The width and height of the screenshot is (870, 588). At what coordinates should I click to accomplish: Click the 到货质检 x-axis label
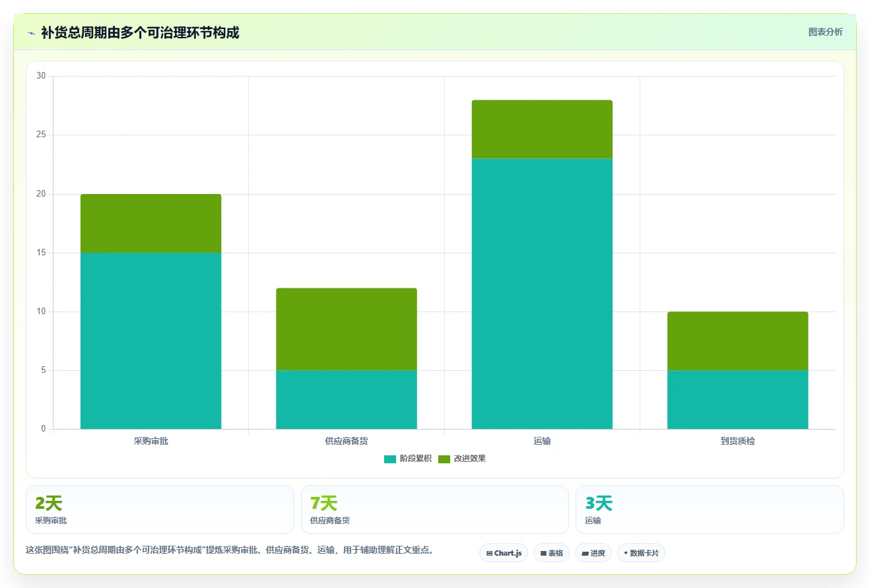737,441
